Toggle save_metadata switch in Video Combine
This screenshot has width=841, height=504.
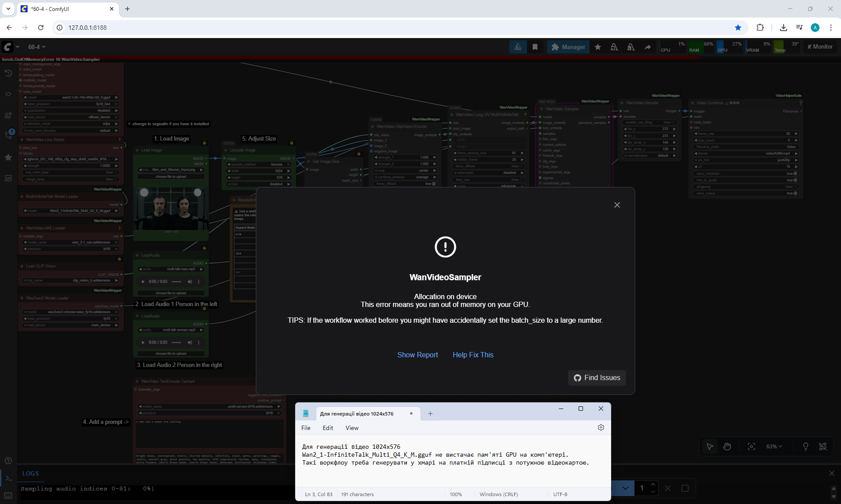click(795, 173)
